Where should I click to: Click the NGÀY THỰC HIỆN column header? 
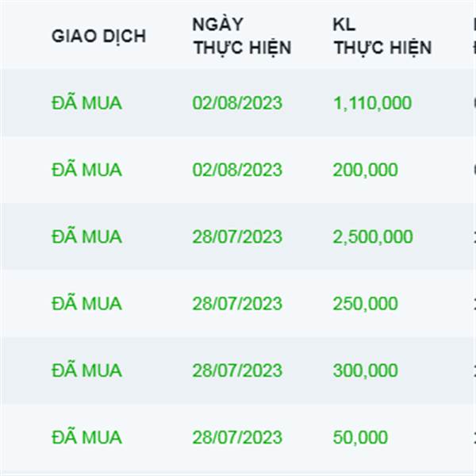tap(242, 36)
